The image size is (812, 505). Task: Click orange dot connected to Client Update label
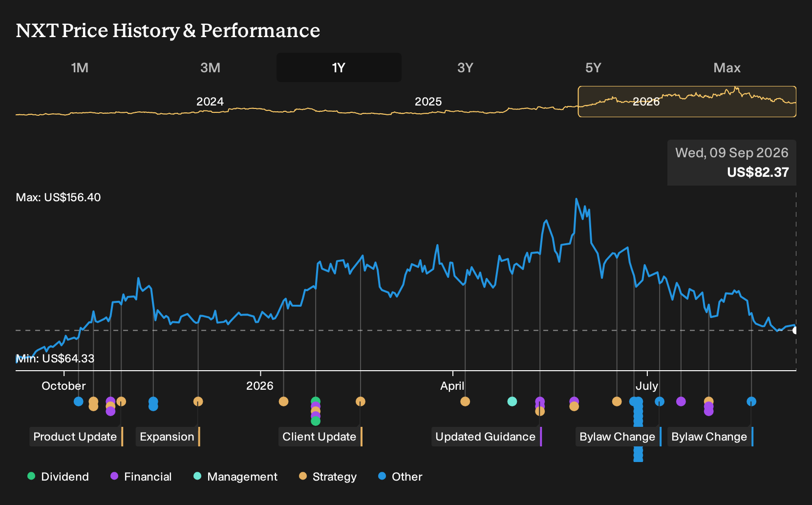click(361, 401)
